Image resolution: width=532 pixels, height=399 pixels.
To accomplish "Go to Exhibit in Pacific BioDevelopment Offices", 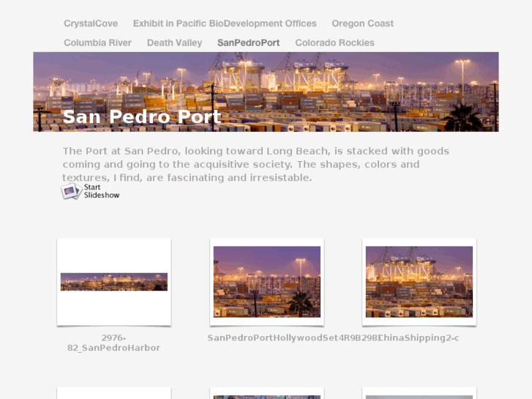I will tap(225, 23).
